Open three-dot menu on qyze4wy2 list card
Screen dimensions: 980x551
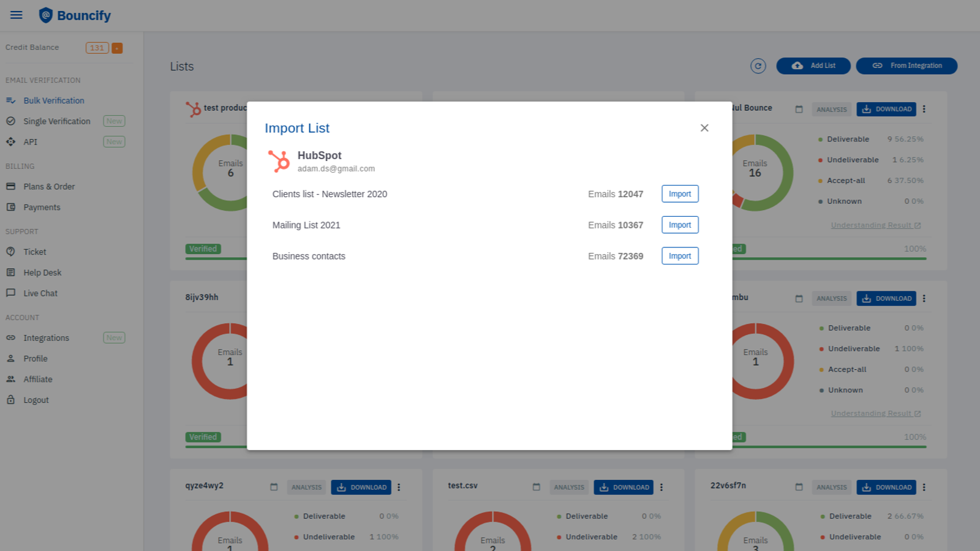[x=399, y=487]
